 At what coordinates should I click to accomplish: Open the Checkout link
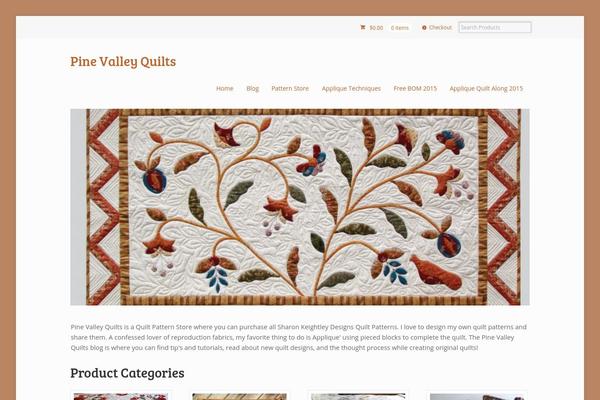440,28
